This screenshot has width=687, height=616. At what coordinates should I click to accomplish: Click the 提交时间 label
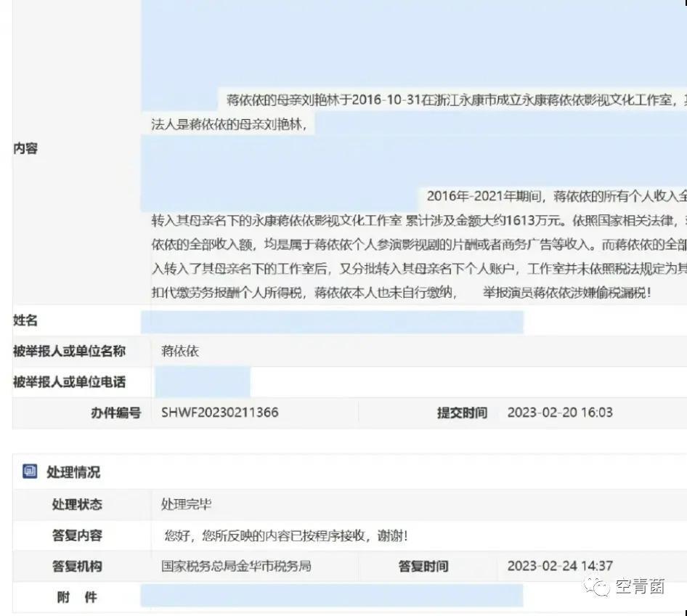(462, 413)
